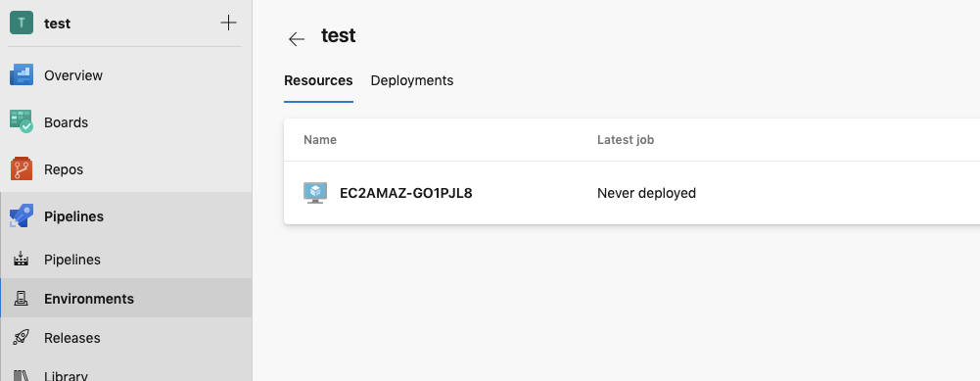Go back using the left arrow
980x381 pixels.
click(297, 39)
